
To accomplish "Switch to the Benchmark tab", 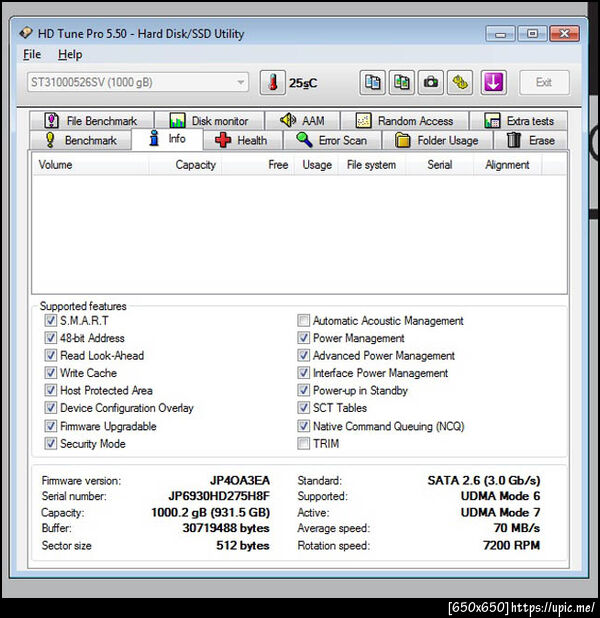I will click(80, 140).
